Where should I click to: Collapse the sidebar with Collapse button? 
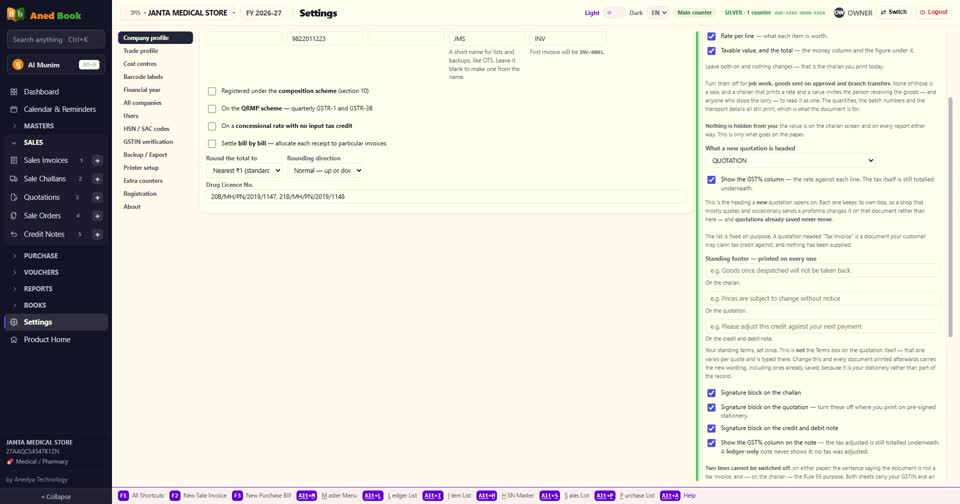point(56,497)
